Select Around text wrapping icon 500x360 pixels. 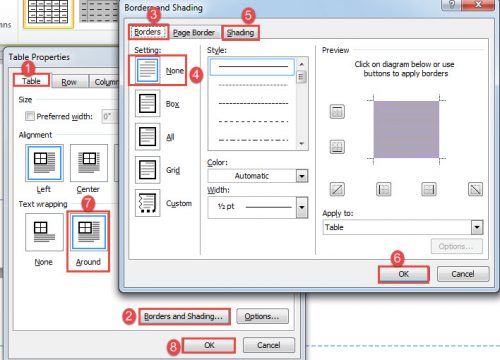[89, 232]
